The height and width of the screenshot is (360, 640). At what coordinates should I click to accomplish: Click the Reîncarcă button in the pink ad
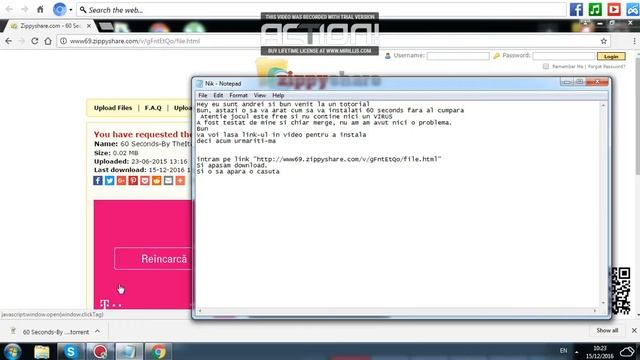tap(153, 259)
